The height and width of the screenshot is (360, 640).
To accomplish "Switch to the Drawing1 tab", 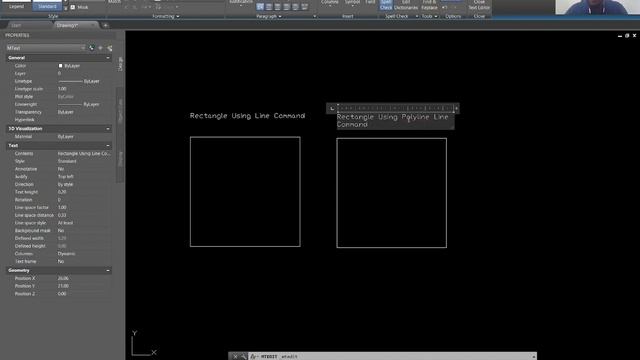I will point(73,25).
